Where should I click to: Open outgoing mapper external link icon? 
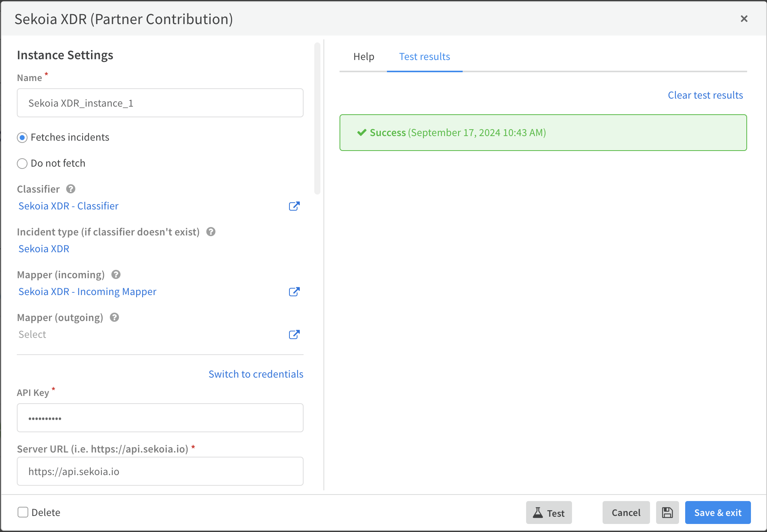[x=294, y=335]
